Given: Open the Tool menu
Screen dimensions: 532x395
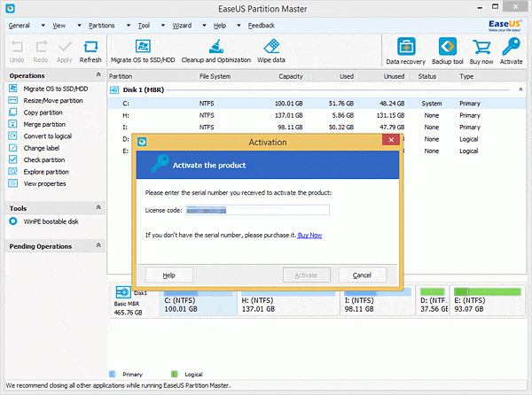Looking at the screenshot, I should (144, 26).
